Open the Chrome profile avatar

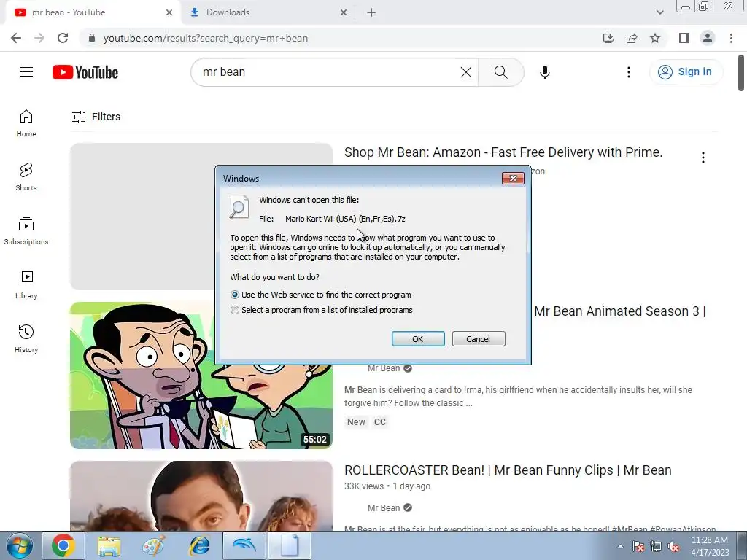pyautogui.click(x=708, y=38)
